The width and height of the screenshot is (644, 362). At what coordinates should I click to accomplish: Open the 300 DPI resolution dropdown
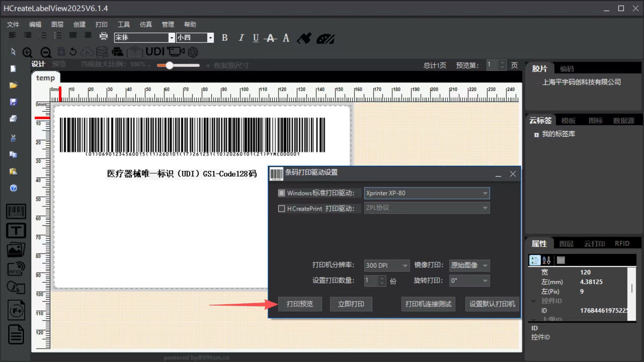coord(405,266)
